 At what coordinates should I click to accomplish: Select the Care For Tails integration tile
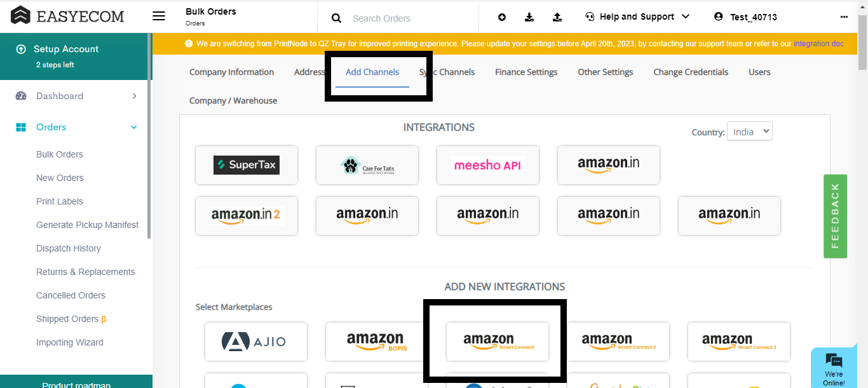tap(367, 165)
